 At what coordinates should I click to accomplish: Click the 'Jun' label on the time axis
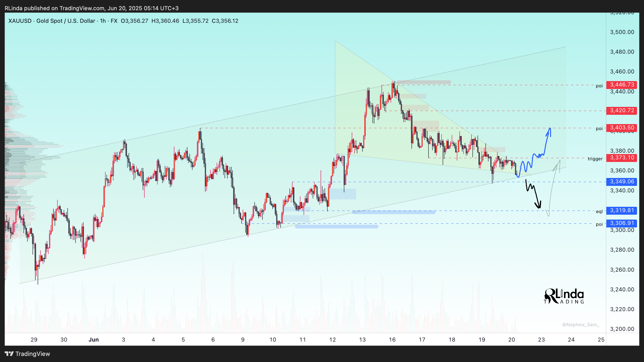94,339
